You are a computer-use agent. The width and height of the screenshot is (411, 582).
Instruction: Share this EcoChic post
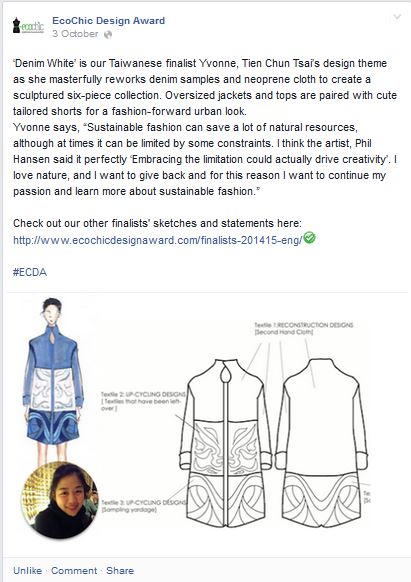pyautogui.click(x=120, y=570)
